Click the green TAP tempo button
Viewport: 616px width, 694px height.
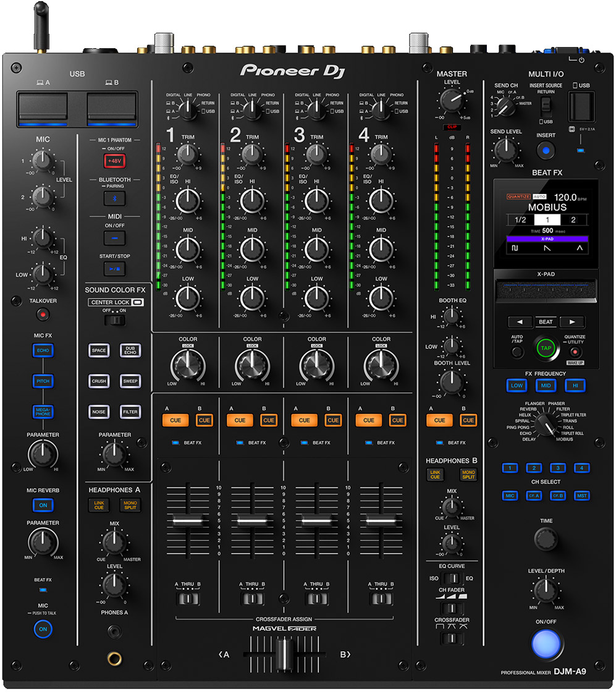(546, 349)
